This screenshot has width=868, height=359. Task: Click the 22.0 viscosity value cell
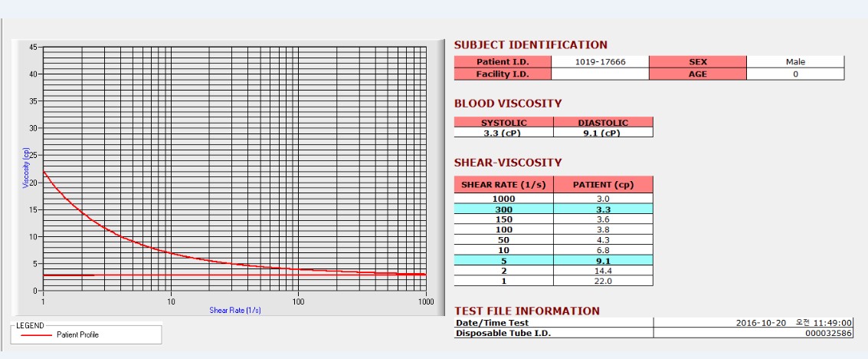603,281
